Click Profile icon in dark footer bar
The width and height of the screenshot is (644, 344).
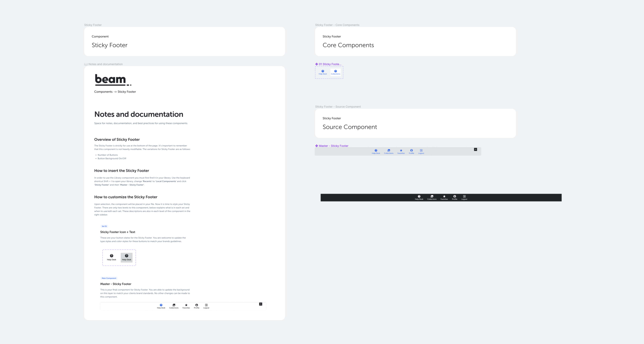454,197
